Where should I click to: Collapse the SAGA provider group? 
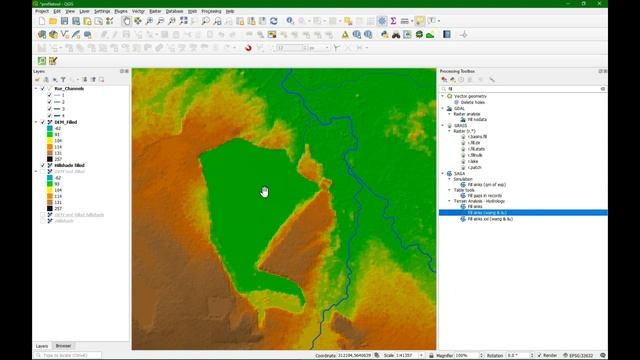click(443, 173)
